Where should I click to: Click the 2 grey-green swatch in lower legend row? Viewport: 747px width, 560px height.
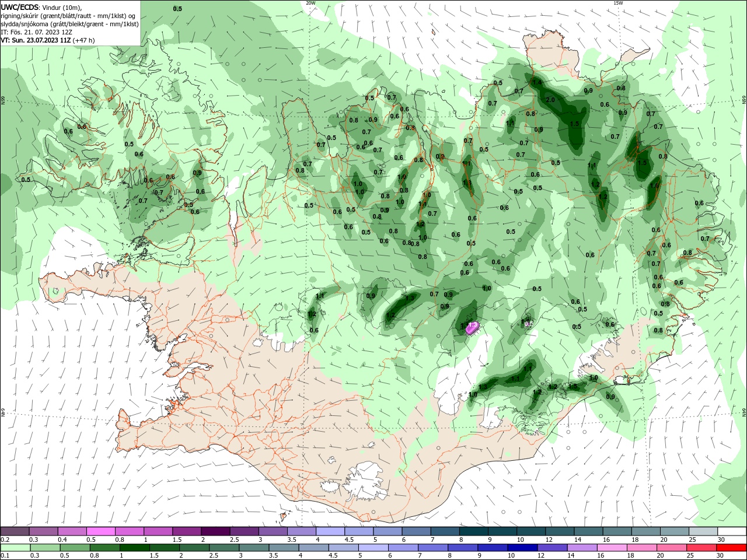pos(194,548)
